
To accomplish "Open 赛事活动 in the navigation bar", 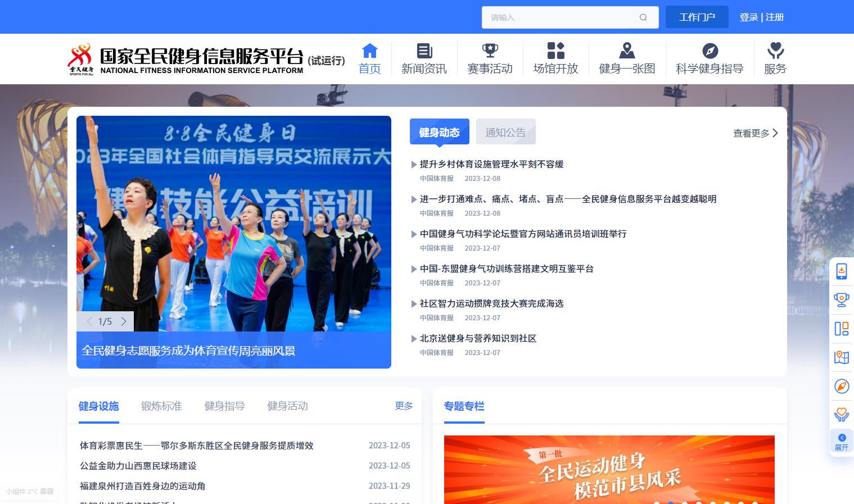I will point(490,58).
